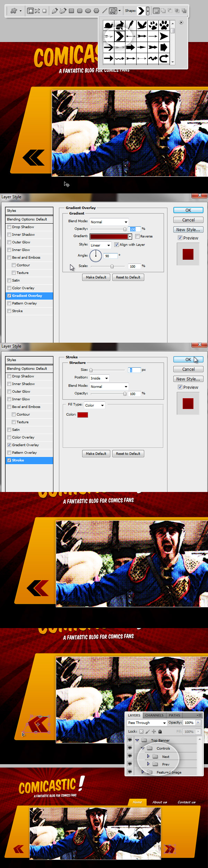208x868 pixels.
Task: Open stroke Position Inside dropdown
Action: 99,378
